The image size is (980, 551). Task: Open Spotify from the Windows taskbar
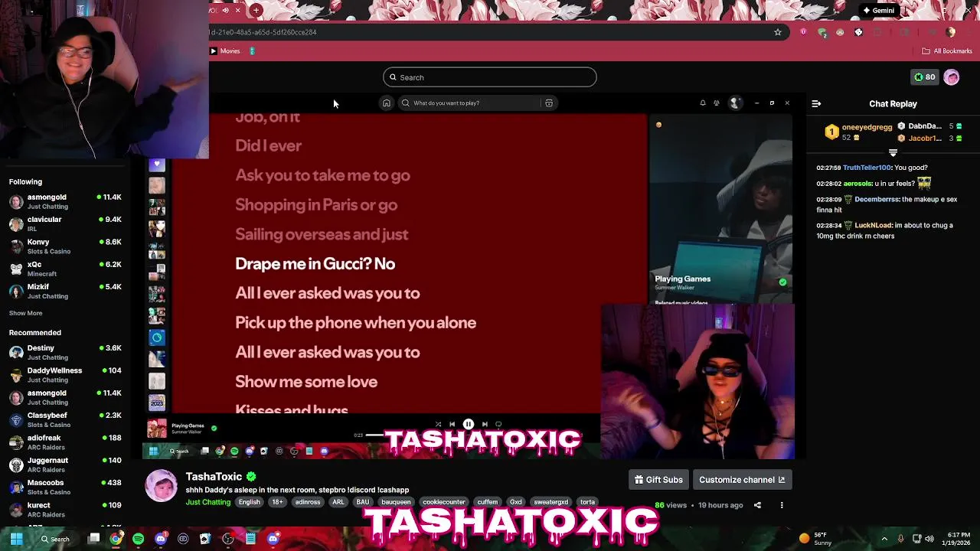[138, 539]
